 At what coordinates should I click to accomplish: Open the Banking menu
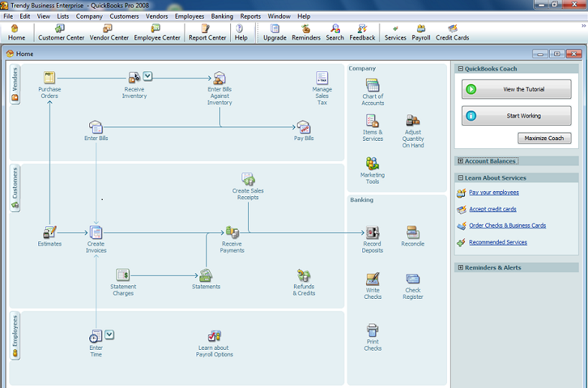click(222, 16)
